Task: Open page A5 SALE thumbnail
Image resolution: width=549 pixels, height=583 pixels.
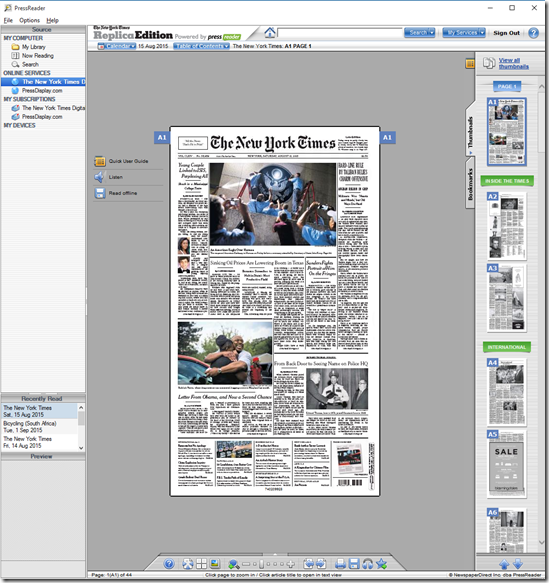Action: (x=507, y=464)
